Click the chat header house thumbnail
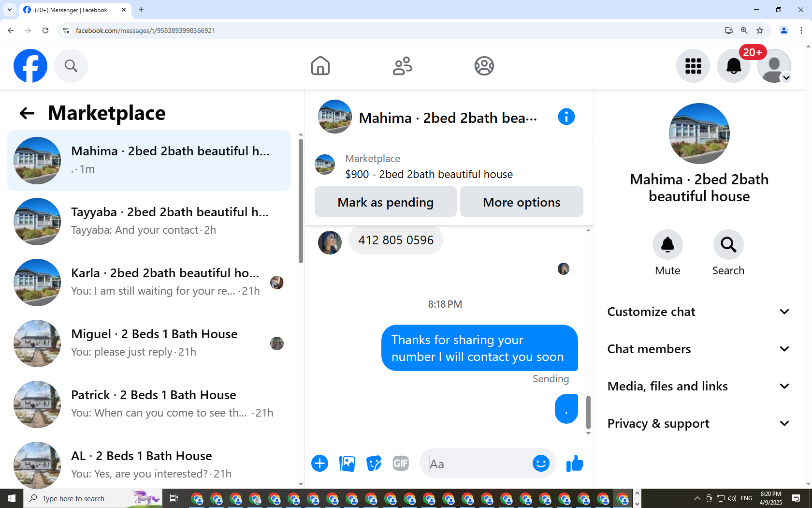This screenshot has width=812, height=508. [335, 117]
